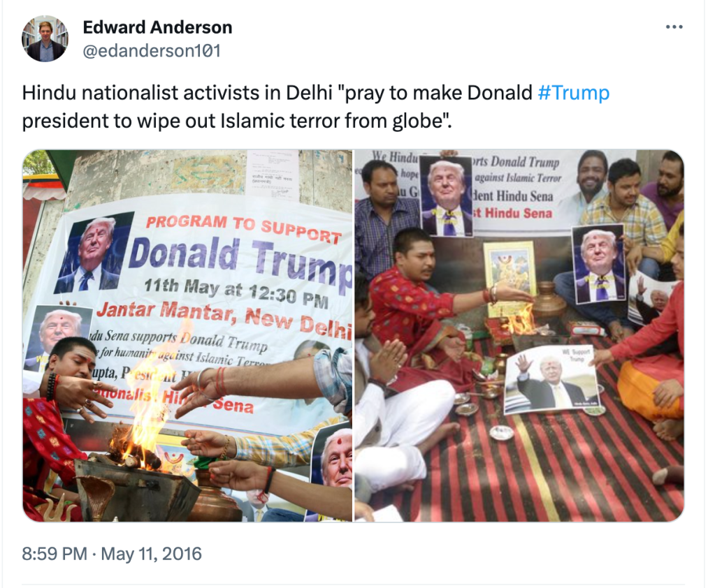
Task: Click the Trump poster held at right photo's top
Action: pyautogui.click(x=447, y=196)
